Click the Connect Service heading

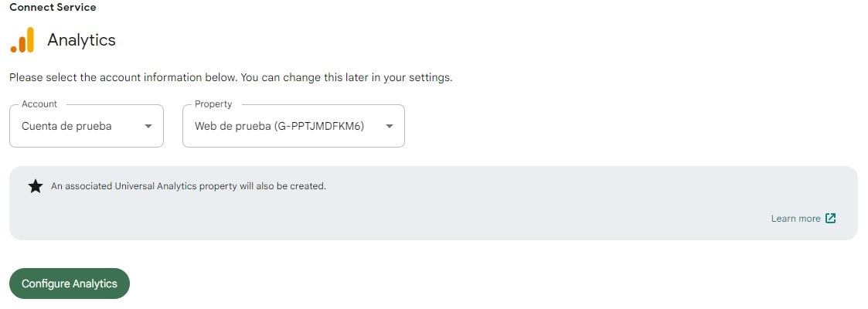pos(53,7)
